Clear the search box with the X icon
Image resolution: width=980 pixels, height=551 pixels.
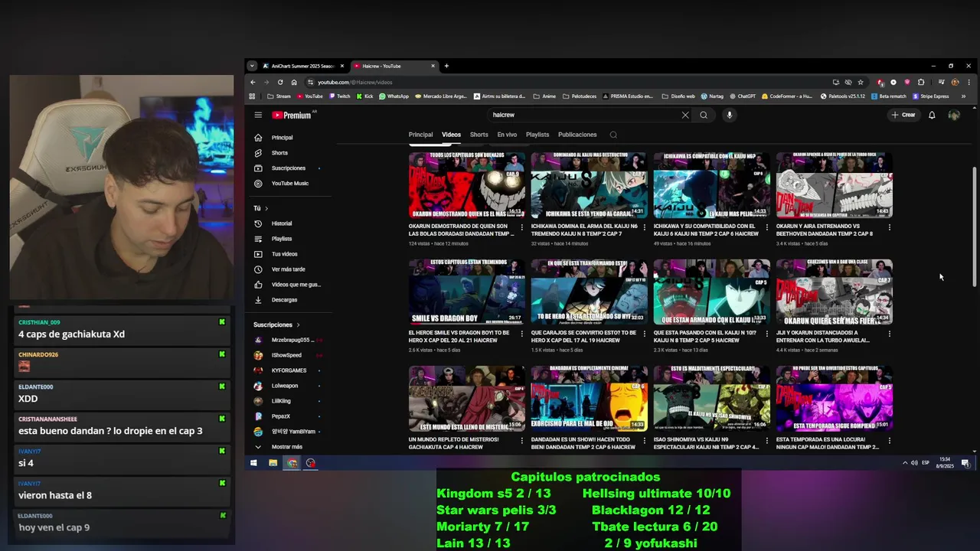(685, 115)
